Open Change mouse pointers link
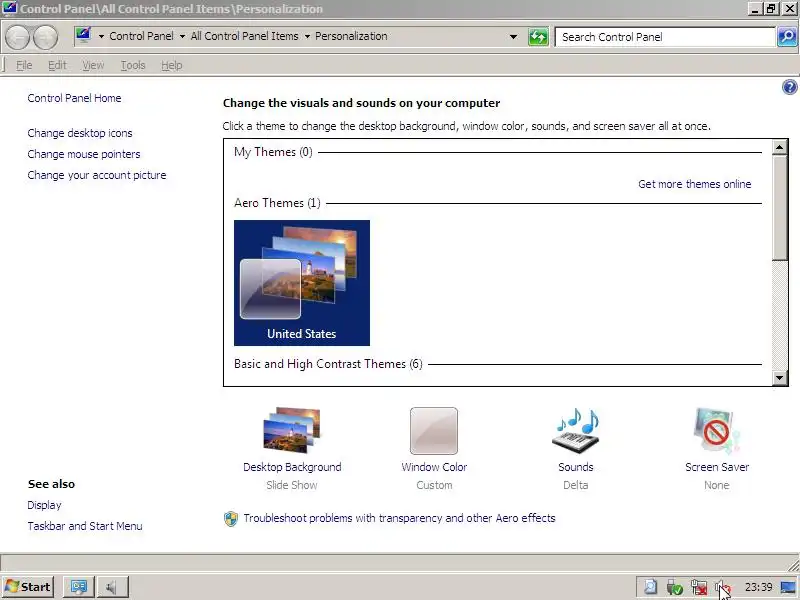The width and height of the screenshot is (800, 600). click(84, 154)
